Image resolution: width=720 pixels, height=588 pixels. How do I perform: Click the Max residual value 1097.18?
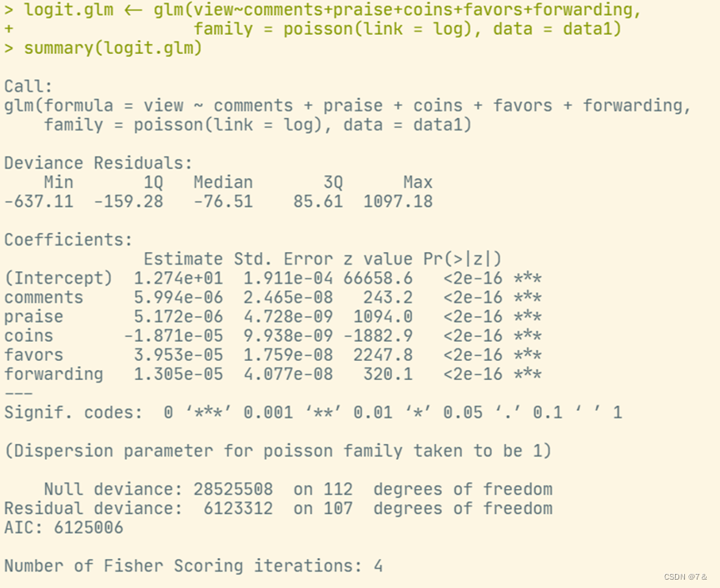(397, 201)
